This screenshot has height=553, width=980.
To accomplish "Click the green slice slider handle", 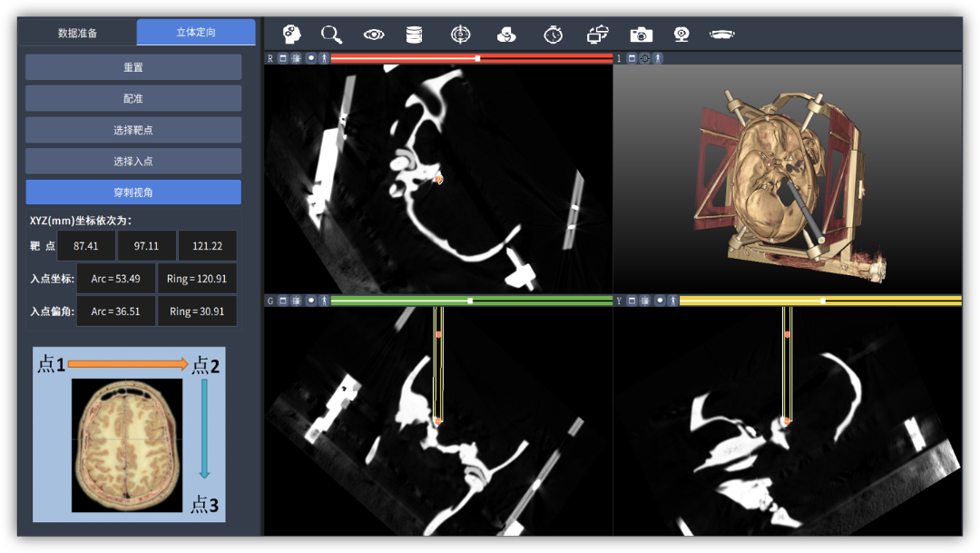I will [470, 301].
